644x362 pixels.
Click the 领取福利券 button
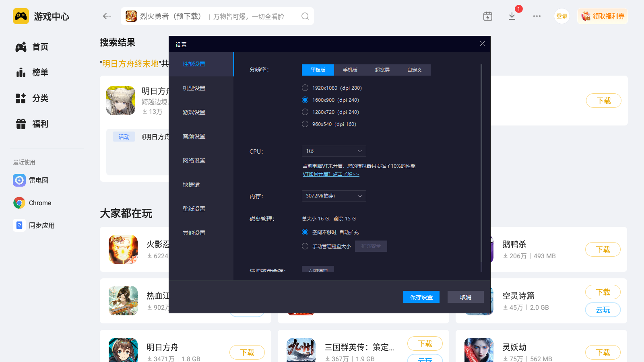(603, 16)
